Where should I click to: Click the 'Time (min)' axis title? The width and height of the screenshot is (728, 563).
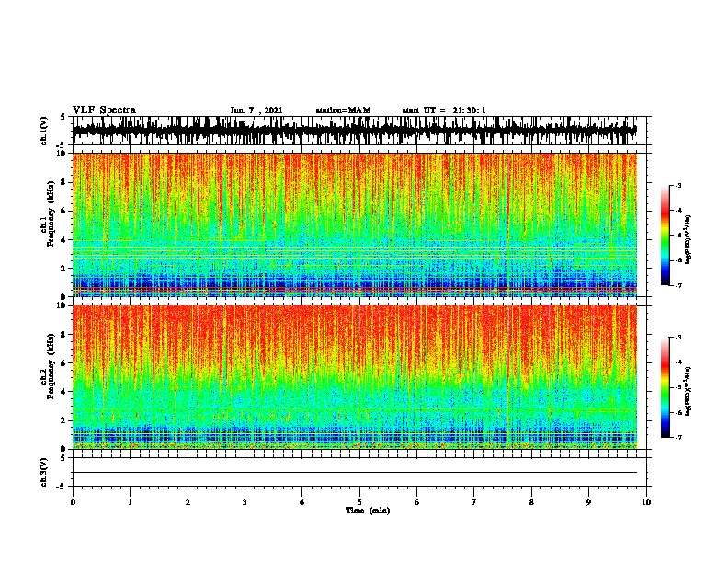(368, 511)
